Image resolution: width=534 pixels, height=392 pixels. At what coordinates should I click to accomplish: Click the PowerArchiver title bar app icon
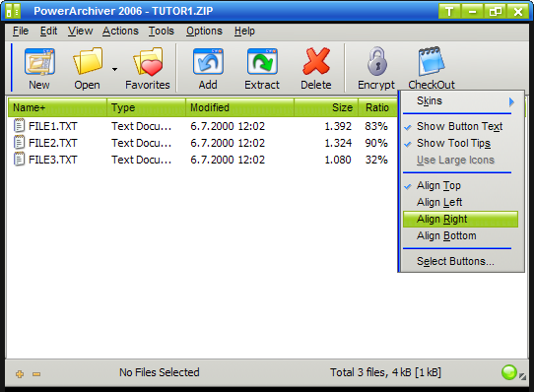[x=13, y=12]
